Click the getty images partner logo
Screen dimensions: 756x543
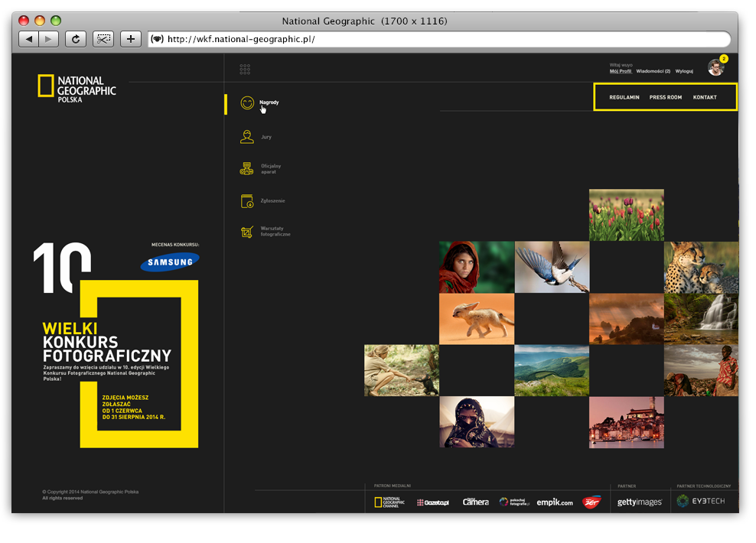[640, 502]
